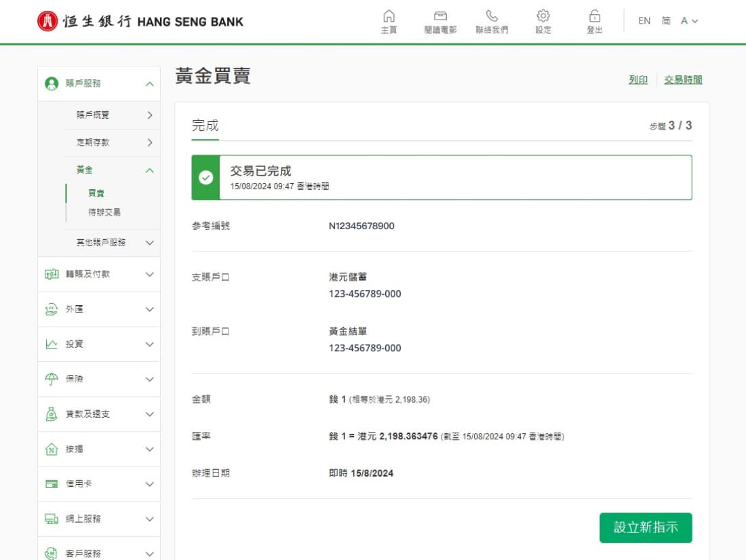Click the 登出 lock icon to log out
746x560 pixels.
(594, 16)
